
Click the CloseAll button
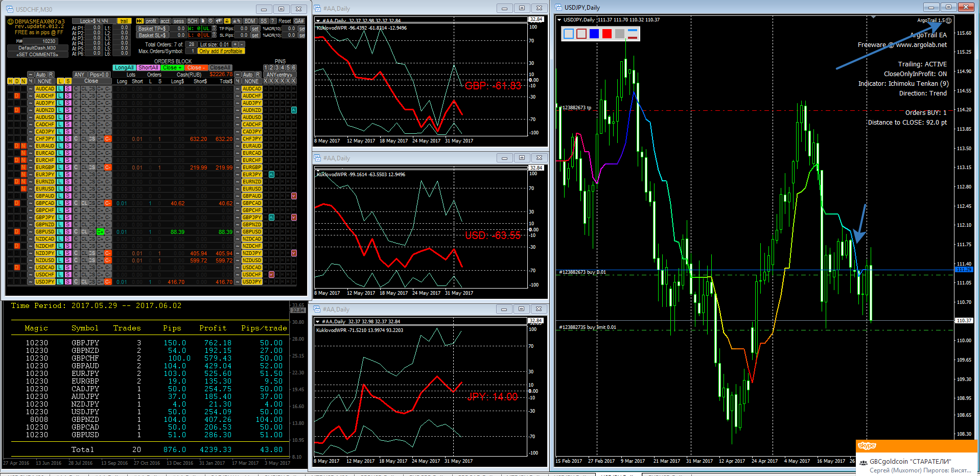220,67
